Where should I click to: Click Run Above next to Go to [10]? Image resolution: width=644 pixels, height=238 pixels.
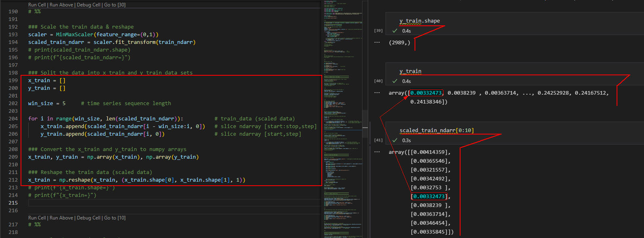61,218
